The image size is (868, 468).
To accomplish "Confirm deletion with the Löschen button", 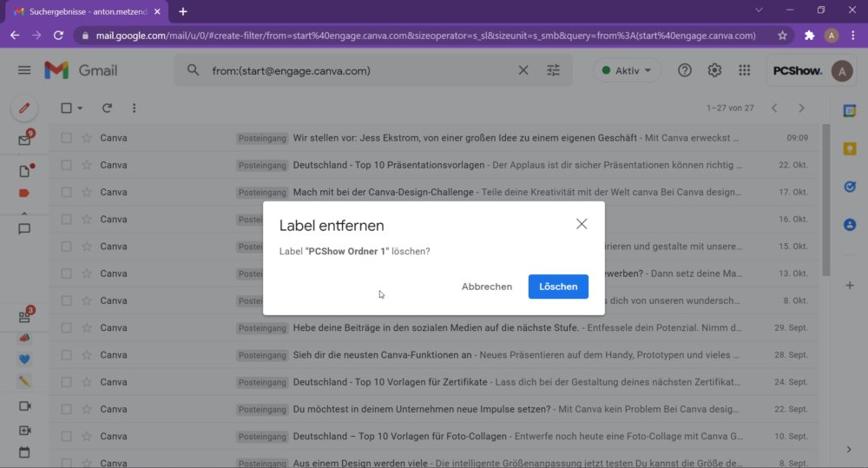I will tap(558, 287).
